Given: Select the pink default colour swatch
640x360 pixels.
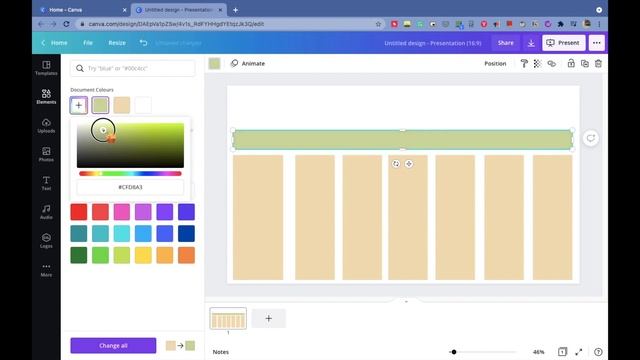Looking at the screenshot, I should coord(122,212).
